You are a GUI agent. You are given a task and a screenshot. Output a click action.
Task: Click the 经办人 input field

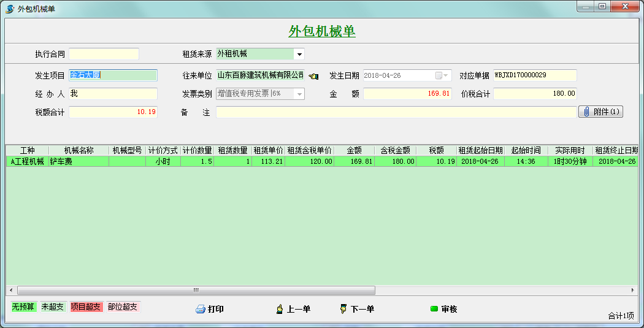(113, 94)
